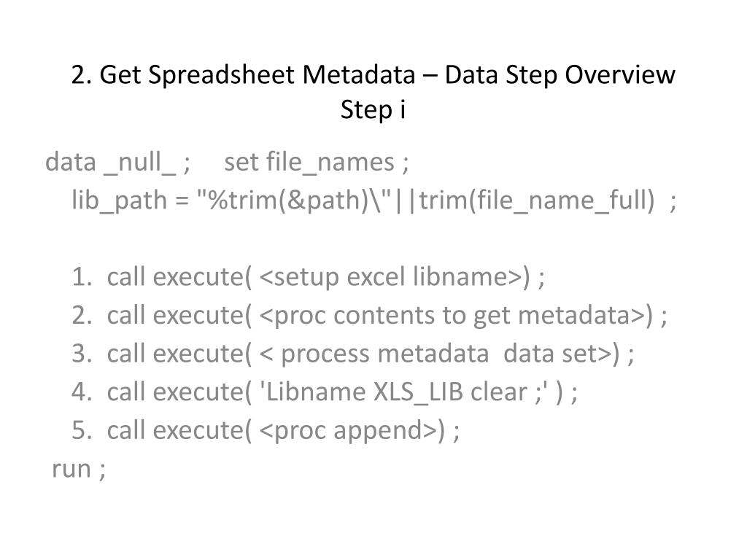Image resolution: width=747 pixels, height=560 pixels.
Task: Click list number 3 in the code
Action: (x=80, y=354)
